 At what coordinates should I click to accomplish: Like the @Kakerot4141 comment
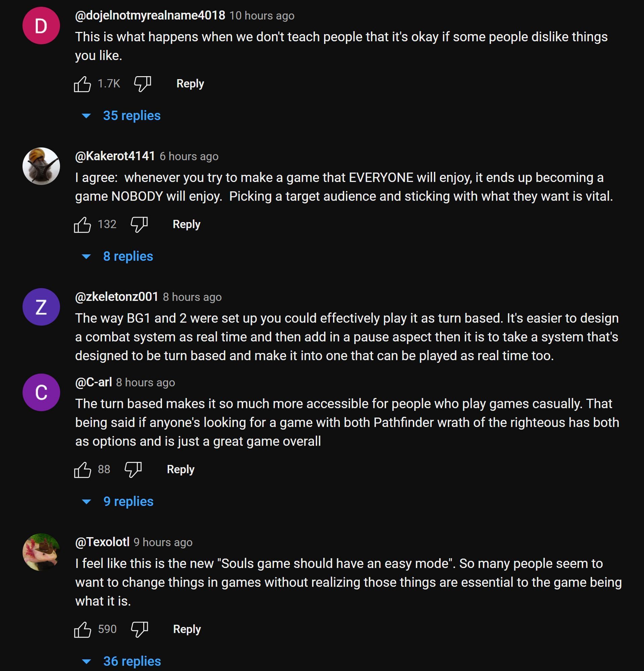pyautogui.click(x=83, y=224)
